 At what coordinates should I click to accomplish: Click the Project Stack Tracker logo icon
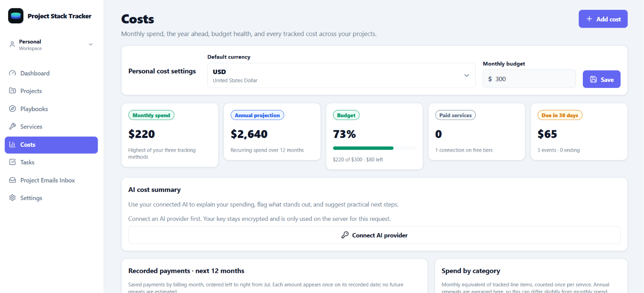click(16, 16)
